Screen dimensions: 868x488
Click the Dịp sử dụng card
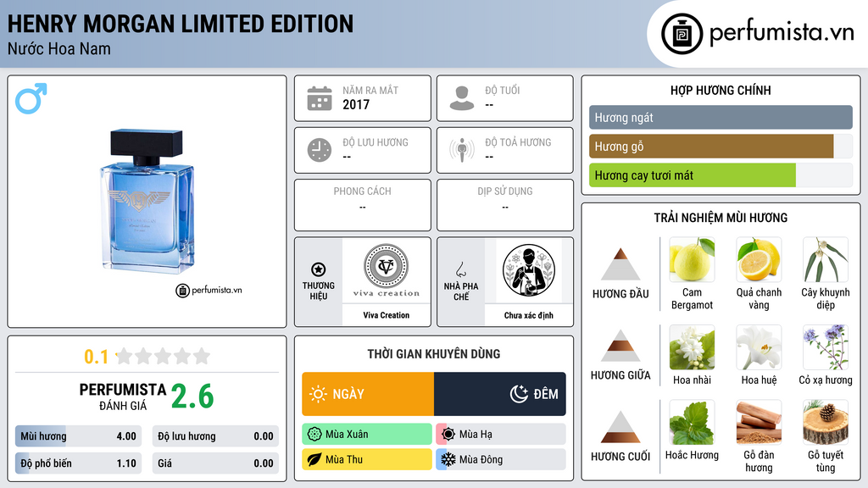point(505,205)
